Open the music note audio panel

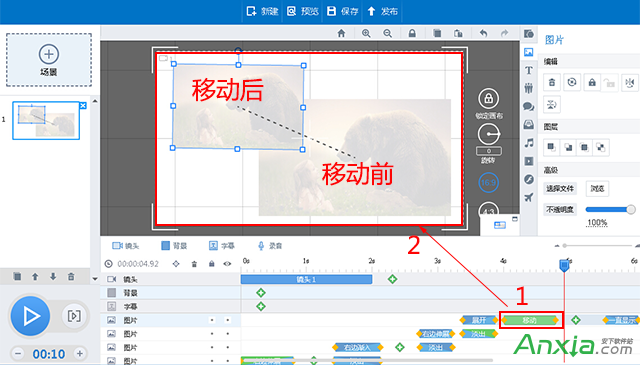[529, 142]
